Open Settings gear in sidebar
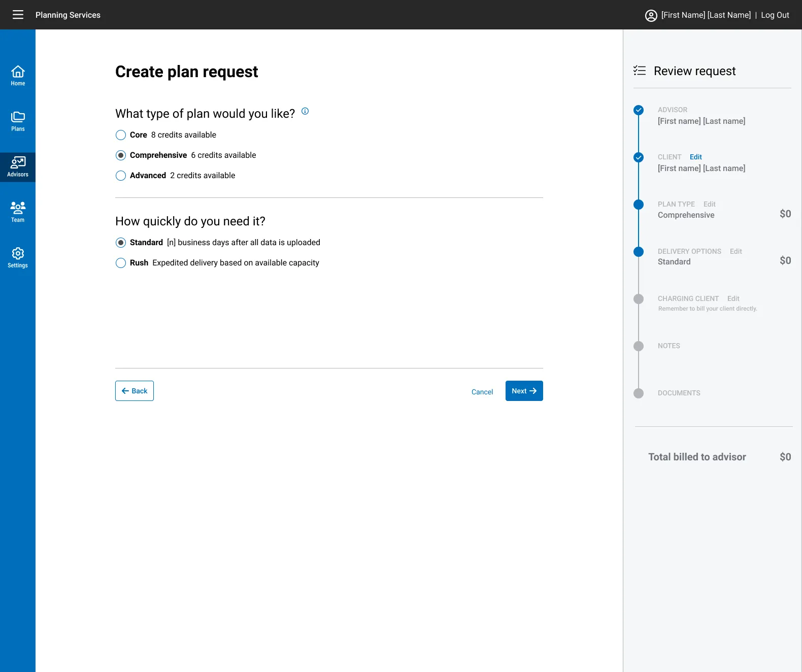 coord(18,258)
